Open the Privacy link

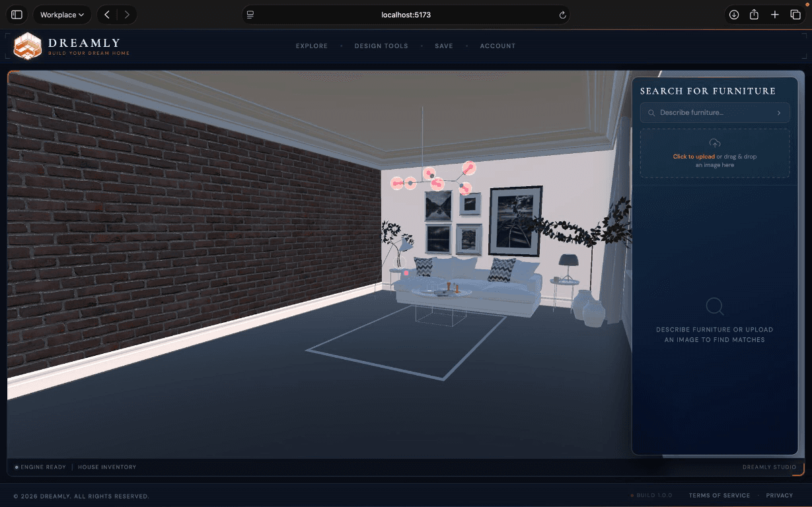pyautogui.click(x=780, y=495)
